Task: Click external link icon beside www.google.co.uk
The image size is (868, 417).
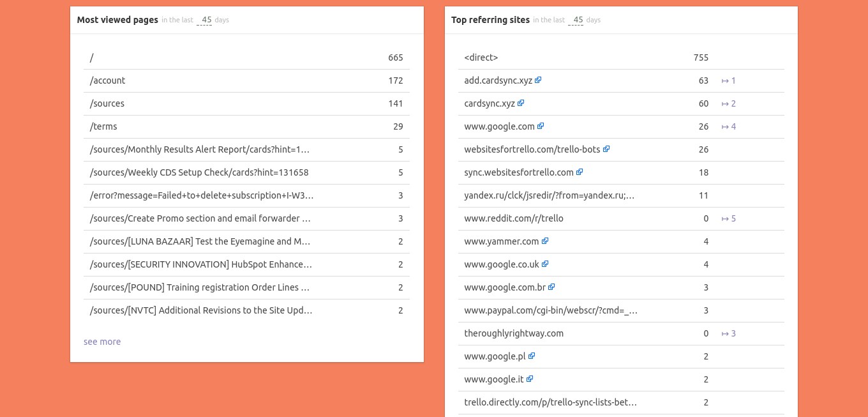Action: 546,264
